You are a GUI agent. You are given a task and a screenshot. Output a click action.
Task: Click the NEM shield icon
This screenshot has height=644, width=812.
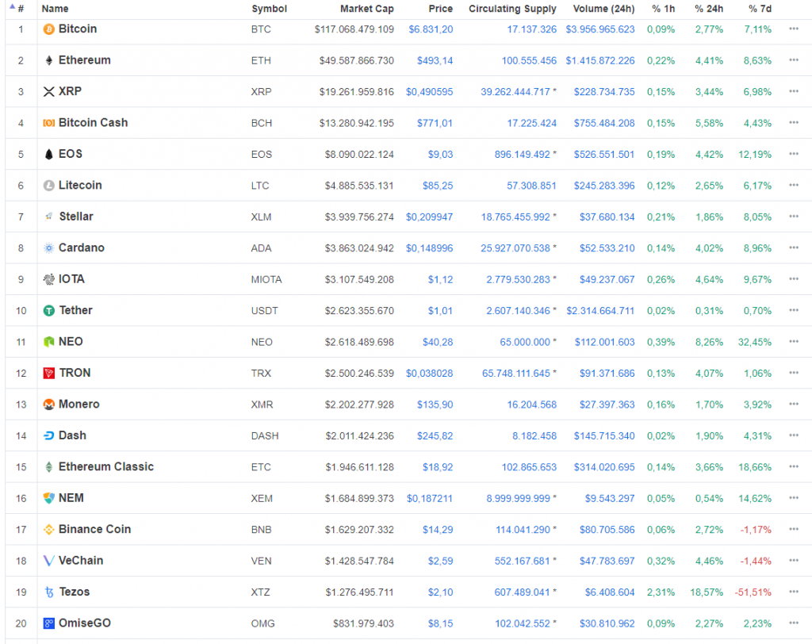point(48,498)
